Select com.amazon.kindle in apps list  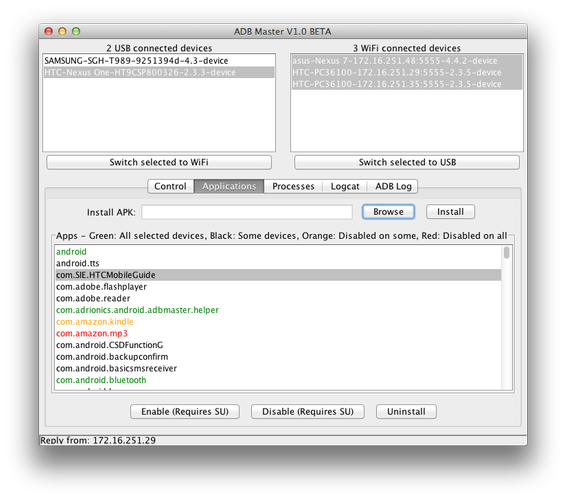(95, 321)
